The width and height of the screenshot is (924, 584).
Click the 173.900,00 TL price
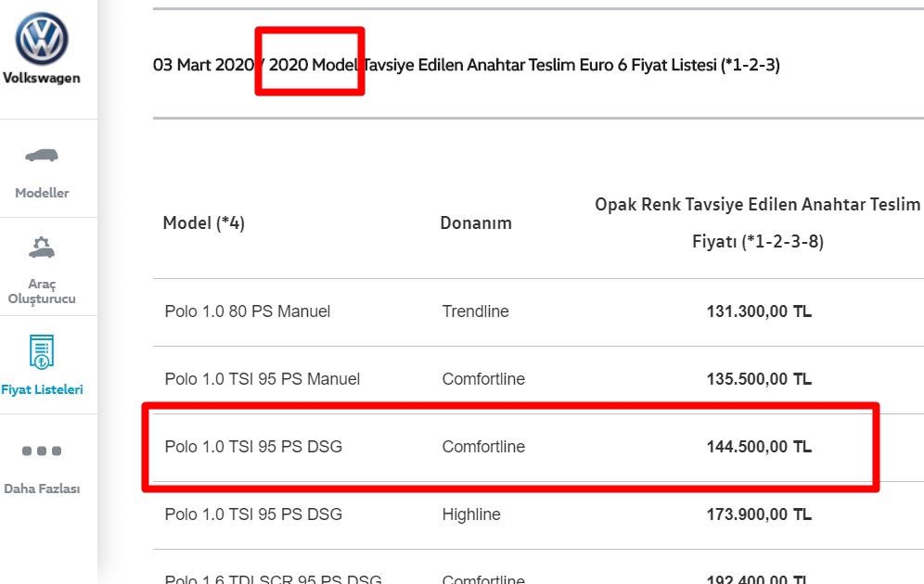(x=759, y=514)
